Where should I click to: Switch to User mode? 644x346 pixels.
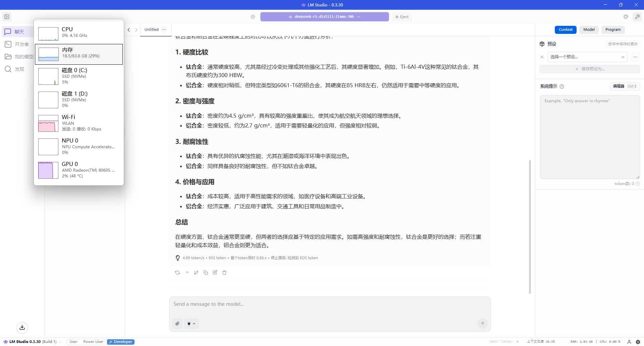(x=73, y=342)
